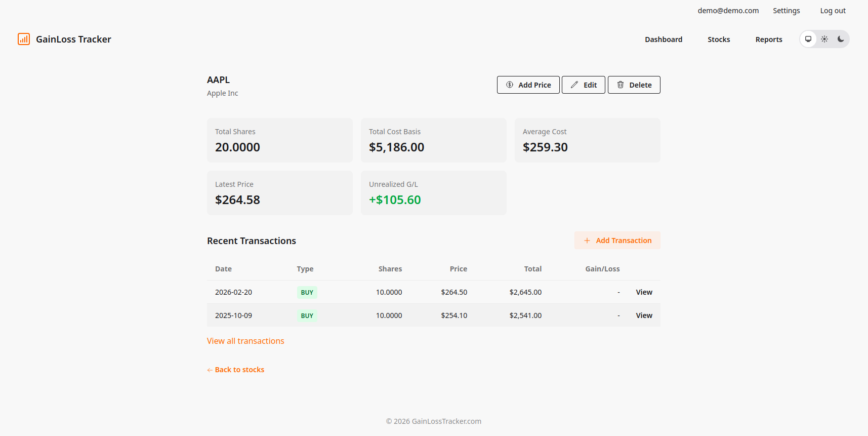Click the GainLoss Tracker title text
This screenshot has height=436, width=868.
tap(73, 39)
